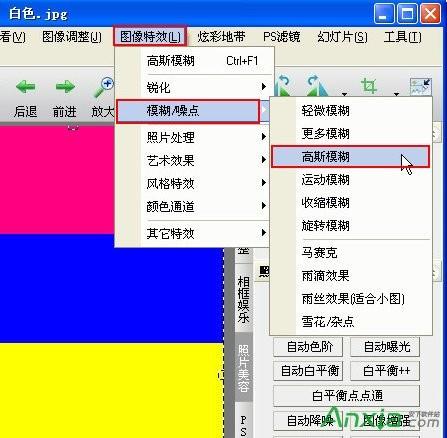Click the 前进 label under forward arrow
The height and width of the screenshot is (438, 447).
[65, 111]
